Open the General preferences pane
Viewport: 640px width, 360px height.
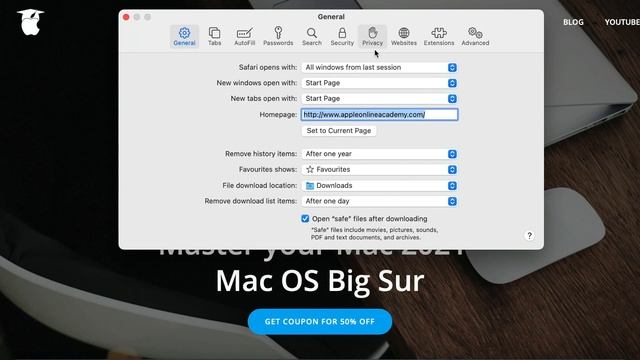pos(184,36)
